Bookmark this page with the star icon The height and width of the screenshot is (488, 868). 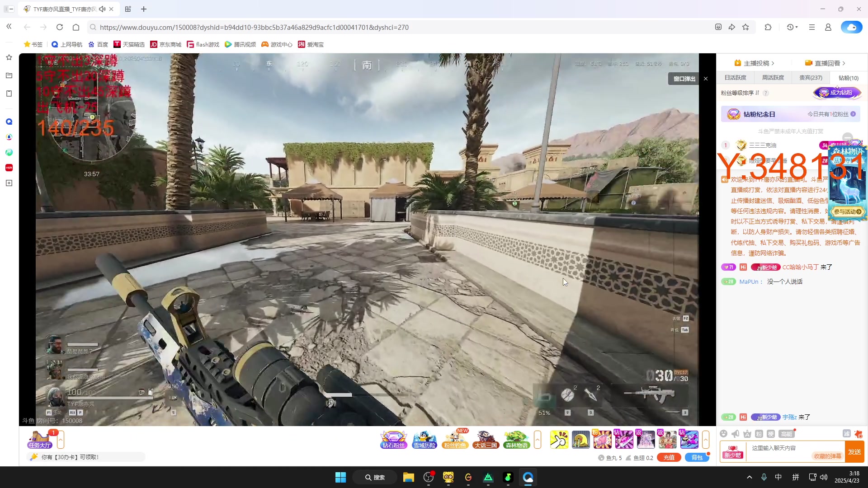[x=745, y=27]
